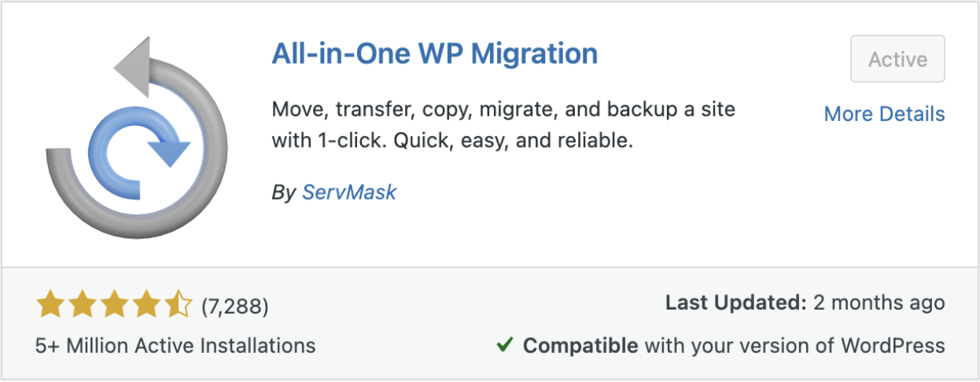Image resolution: width=980 pixels, height=382 pixels.
Task: Click the first gold rating star
Action: tap(50, 303)
